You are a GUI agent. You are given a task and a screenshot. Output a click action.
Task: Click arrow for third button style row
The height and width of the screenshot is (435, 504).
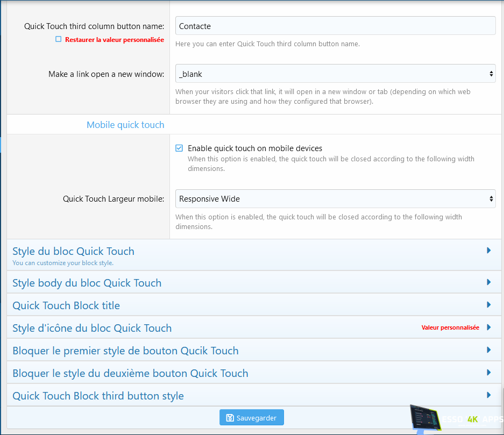click(488, 395)
